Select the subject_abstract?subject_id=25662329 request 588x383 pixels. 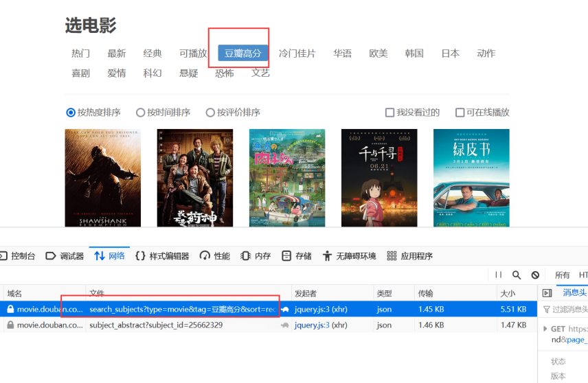point(156,325)
